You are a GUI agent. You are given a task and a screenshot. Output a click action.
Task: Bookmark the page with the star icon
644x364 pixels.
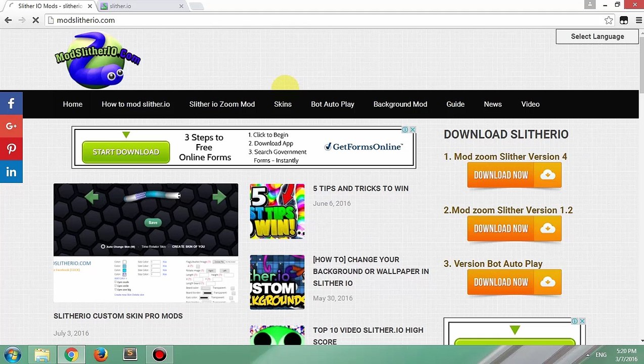pos(609,20)
